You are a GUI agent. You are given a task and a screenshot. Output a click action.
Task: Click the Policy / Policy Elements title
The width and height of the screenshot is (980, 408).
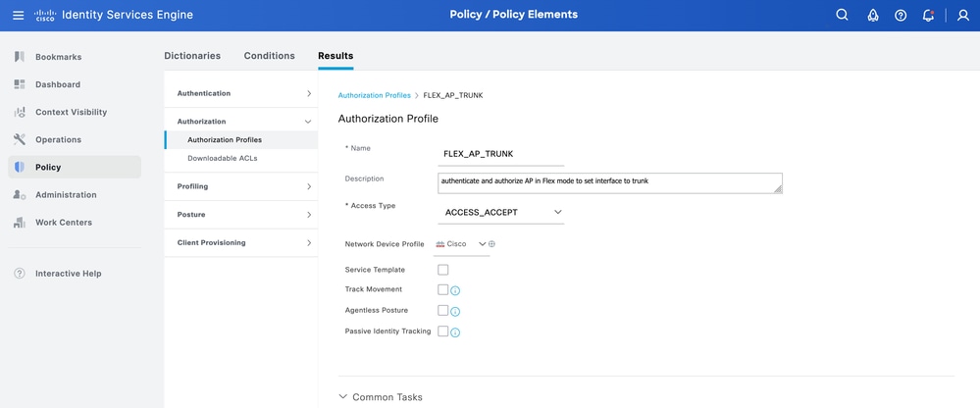click(x=514, y=15)
